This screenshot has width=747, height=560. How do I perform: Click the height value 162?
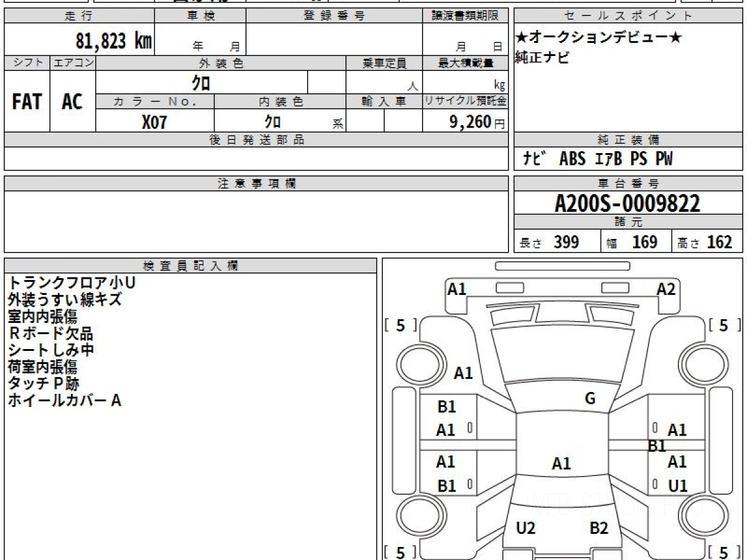(x=719, y=242)
